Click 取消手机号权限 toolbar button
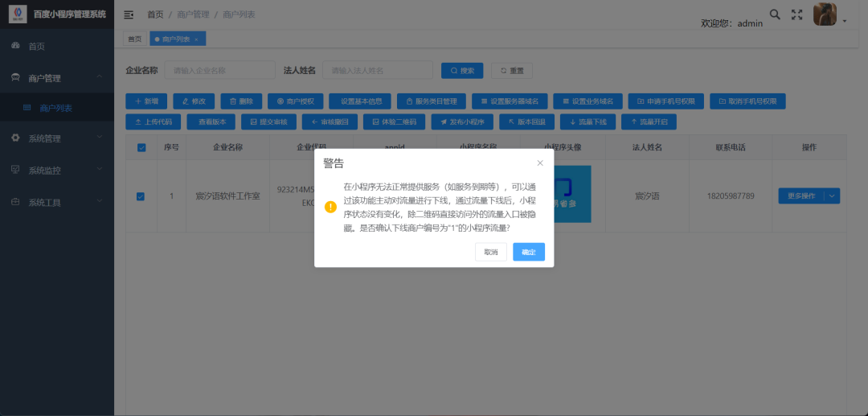This screenshot has width=868, height=416. tap(747, 101)
